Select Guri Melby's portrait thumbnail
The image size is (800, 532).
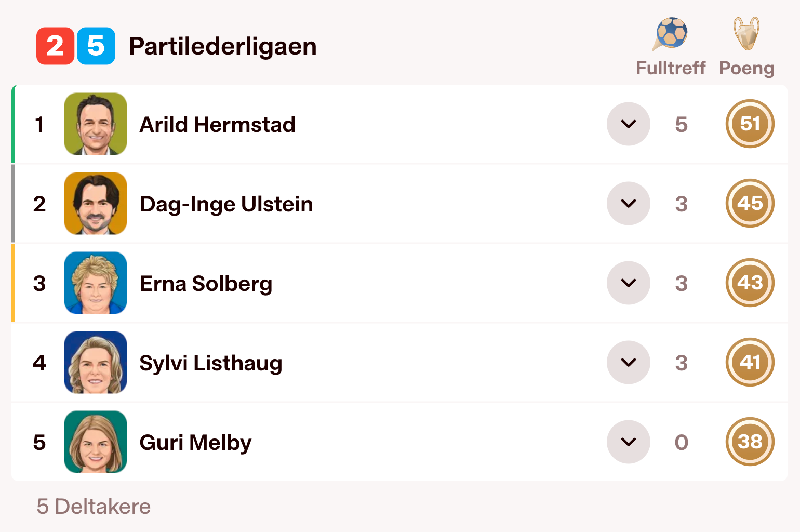click(96, 442)
